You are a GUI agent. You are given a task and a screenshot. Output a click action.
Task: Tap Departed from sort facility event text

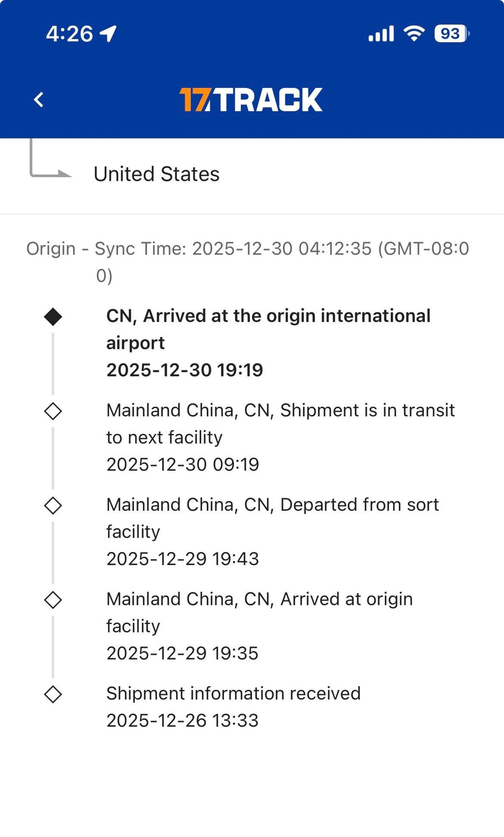(273, 518)
